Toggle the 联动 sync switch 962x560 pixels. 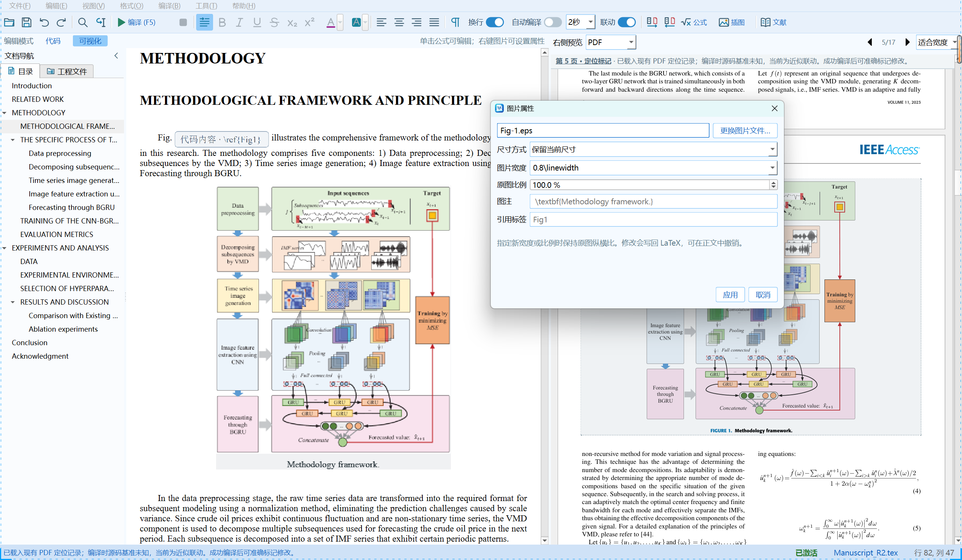click(x=626, y=22)
